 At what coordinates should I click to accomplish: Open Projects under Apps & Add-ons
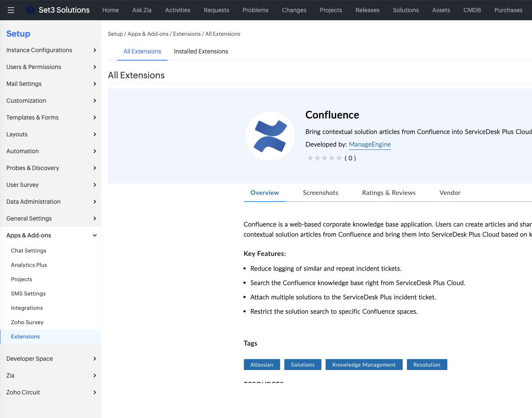21,279
